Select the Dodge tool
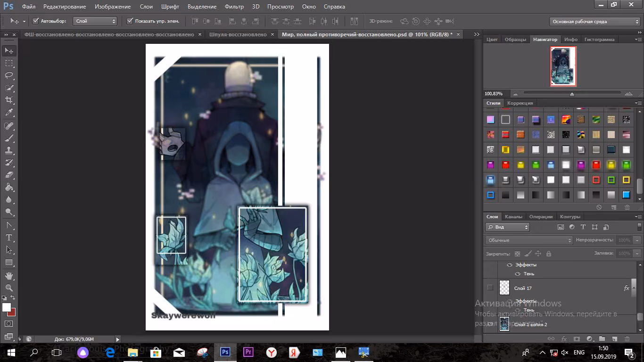The image size is (644, 362). (x=9, y=212)
